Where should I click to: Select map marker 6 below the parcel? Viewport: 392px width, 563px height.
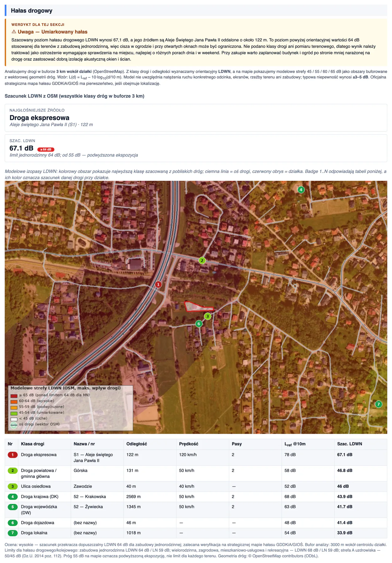tap(199, 324)
